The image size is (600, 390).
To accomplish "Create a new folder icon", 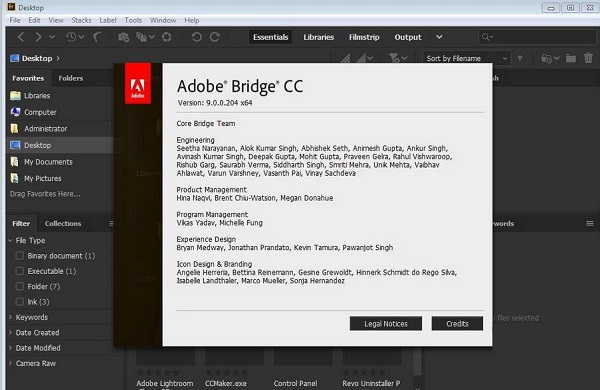I will click(571, 58).
